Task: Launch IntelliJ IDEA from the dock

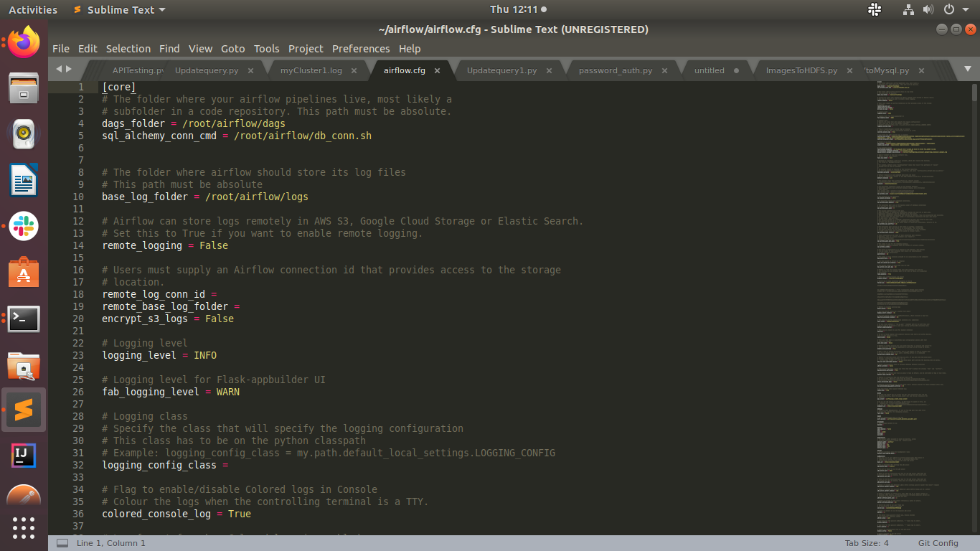Action: tap(24, 456)
